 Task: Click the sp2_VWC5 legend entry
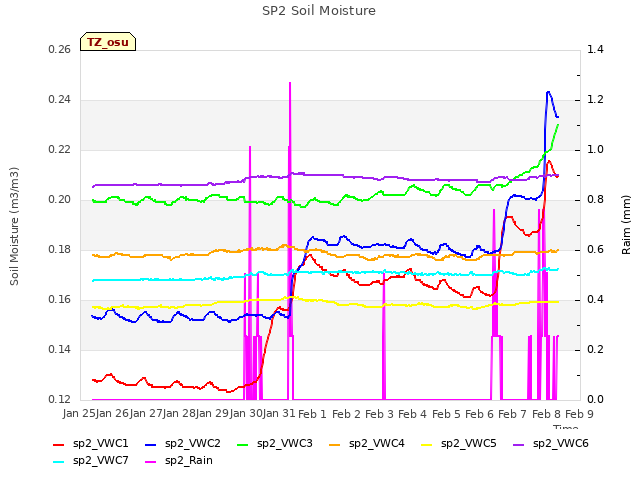(x=458, y=444)
